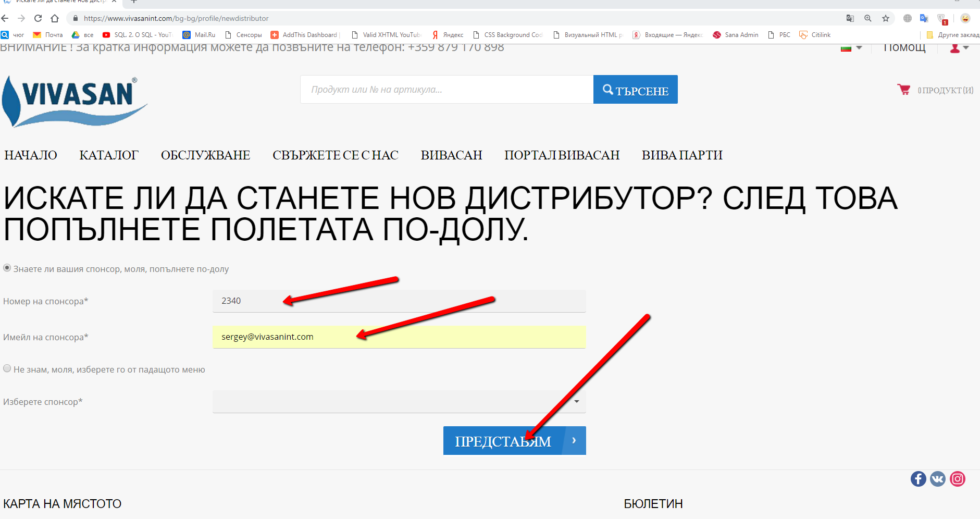
Task: Click the Vivasan logo
Action: coord(75,102)
